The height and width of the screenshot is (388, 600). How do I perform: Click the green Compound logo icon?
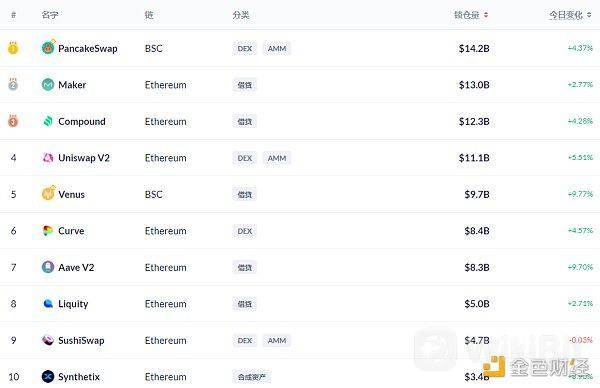48,121
